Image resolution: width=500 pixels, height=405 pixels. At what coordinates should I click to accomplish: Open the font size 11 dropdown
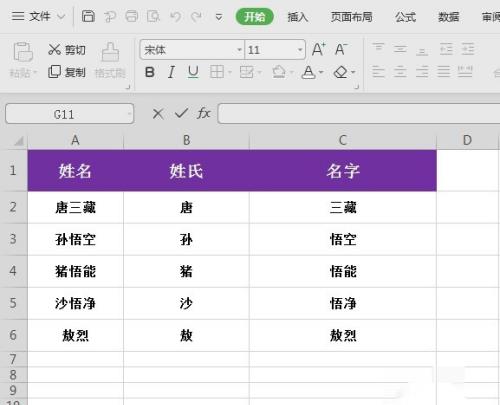(x=300, y=50)
